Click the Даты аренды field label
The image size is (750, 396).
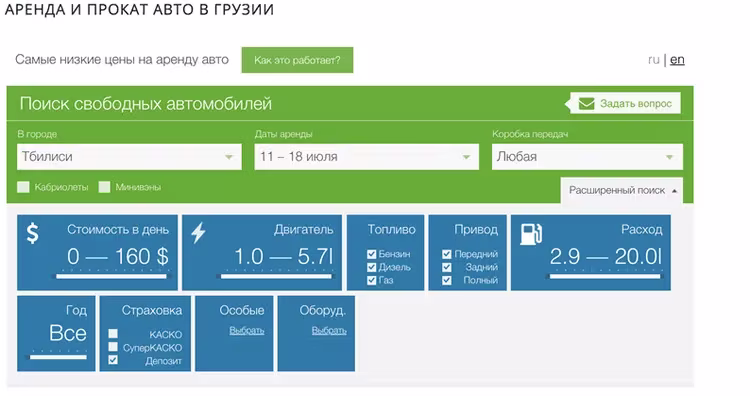tap(283, 134)
